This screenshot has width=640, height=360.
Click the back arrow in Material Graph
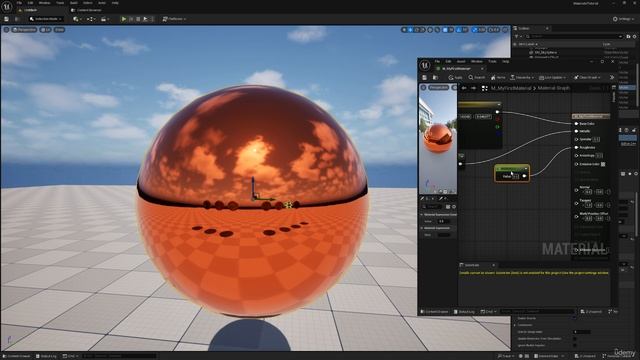tap(464, 88)
